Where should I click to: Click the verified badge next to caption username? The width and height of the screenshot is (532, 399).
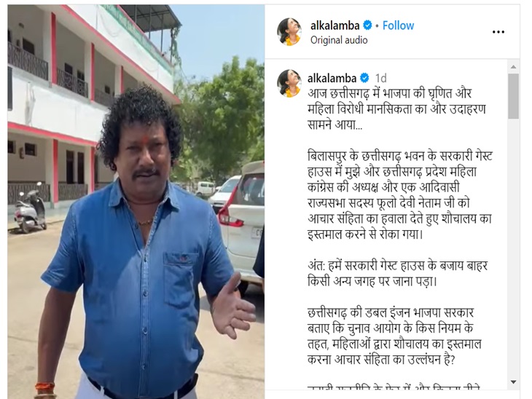click(364, 79)
